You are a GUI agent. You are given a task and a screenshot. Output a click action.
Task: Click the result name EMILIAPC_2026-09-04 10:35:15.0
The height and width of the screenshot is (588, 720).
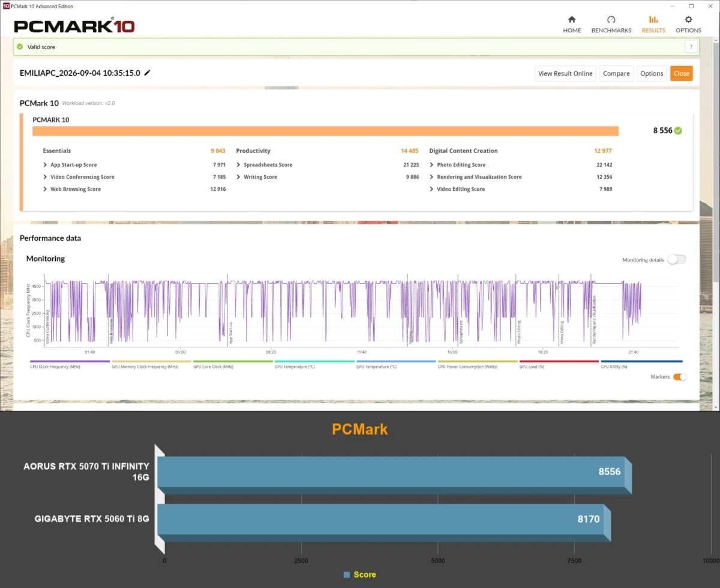pyautogui.click(x=80, y=73)
